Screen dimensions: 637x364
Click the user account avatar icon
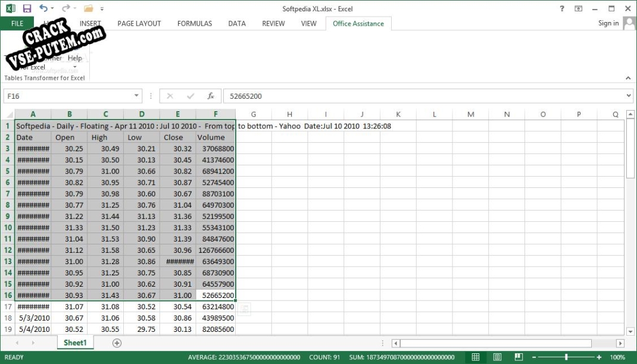pyautogui.click(x=629, y=23)
